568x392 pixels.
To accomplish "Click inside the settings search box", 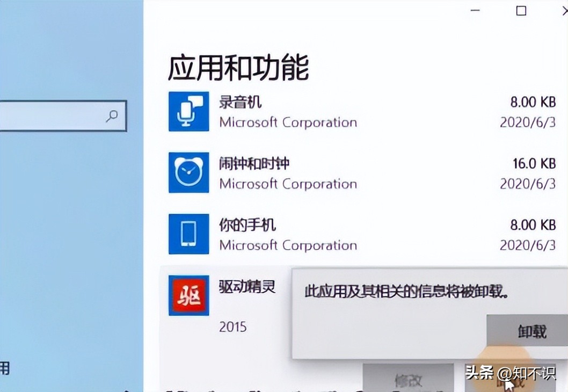I will pos(63,116).
